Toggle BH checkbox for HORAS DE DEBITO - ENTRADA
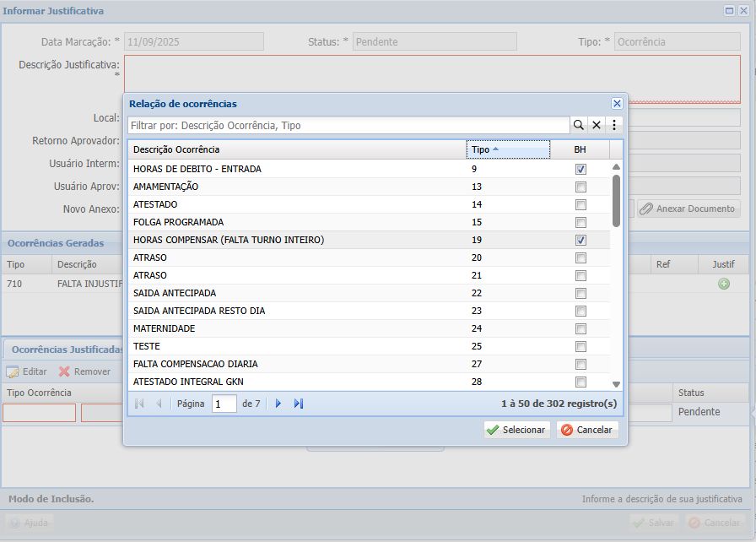This screenshot has width=756, height=542. pyautogui.click(x=580, y=169)
